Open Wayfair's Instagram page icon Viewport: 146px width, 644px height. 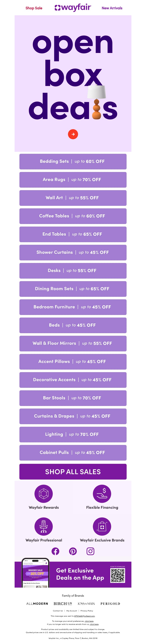coord(91,551)
